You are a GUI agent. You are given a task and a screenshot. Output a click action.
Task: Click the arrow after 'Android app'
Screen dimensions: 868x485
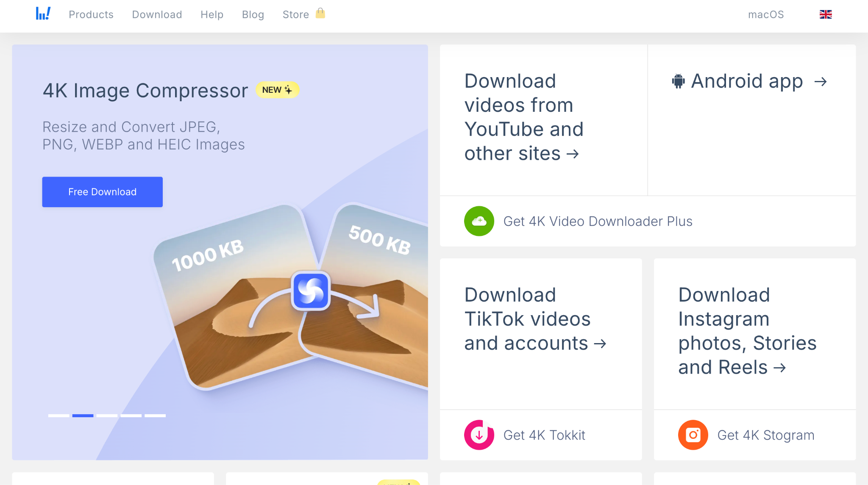pyautogui.click(x=821, y=82)
